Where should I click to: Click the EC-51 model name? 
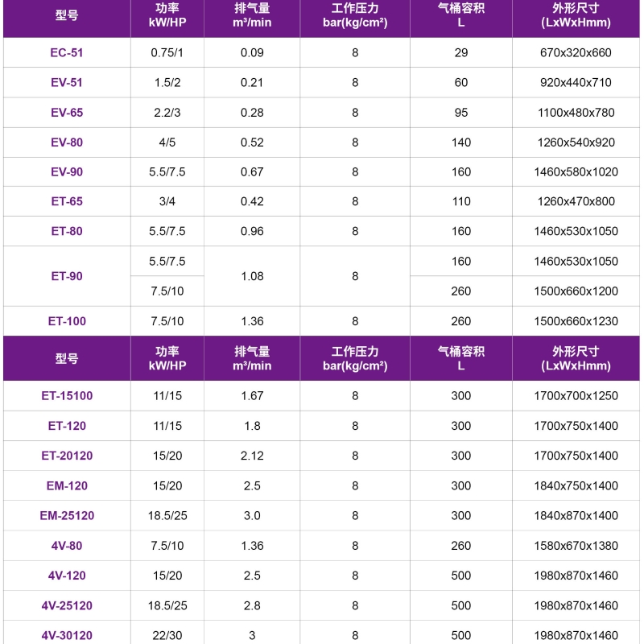pyautogui.click(x=67, y=53)
